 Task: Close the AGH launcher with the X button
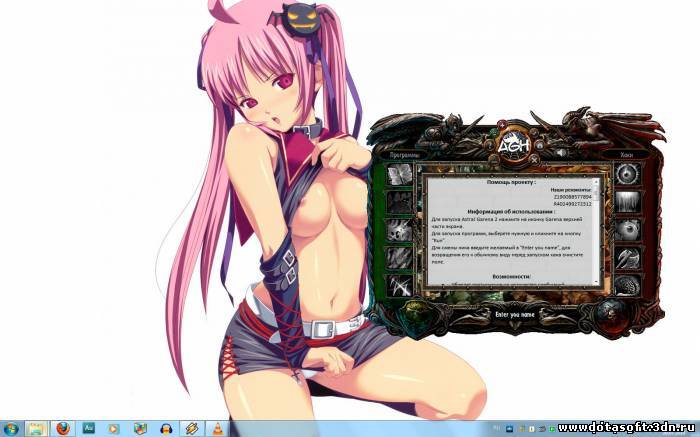click(x=534, y=159)
